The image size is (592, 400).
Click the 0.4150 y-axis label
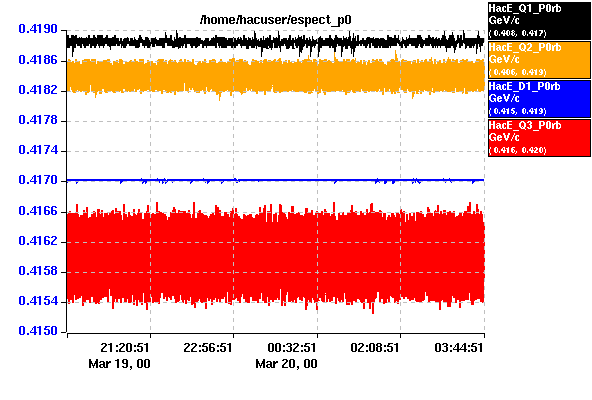pyautogui.click(x=38, y=331)
